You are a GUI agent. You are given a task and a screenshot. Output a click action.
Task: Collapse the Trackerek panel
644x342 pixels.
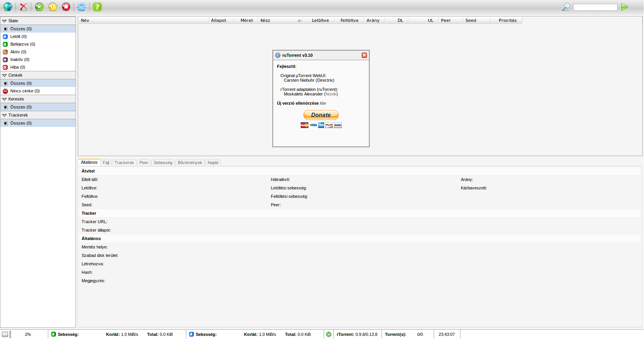pos(38,115)
